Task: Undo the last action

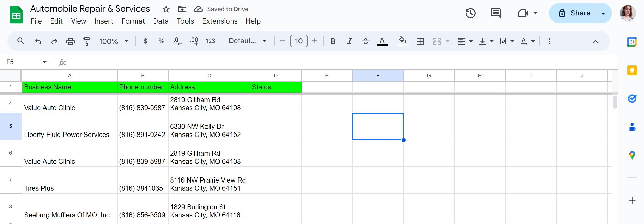Action: [x=38, y=41]
